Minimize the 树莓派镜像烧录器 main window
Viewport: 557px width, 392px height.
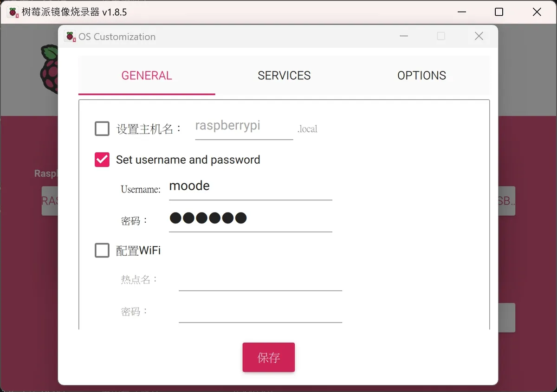(x=461, y=12)
